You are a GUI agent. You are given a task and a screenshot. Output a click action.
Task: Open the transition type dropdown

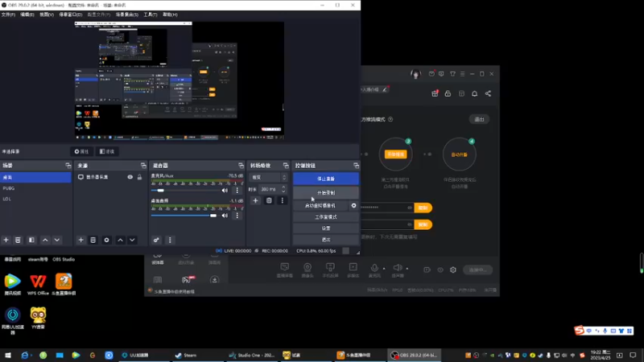pos(268,177)
